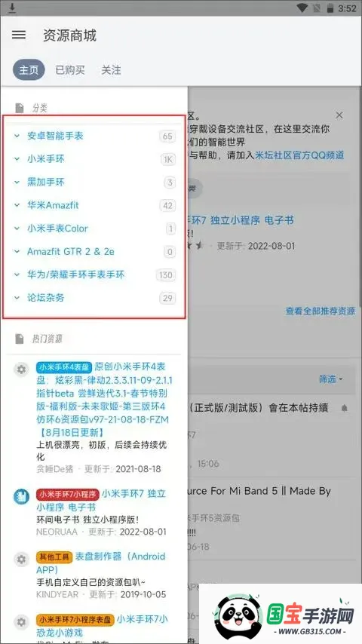Image resolution: width=362 pixels, height=644 pixels.
Task: Click the gear icon beside 其他工具 resource
Action: pyautogui.click(x=21, y=560)
